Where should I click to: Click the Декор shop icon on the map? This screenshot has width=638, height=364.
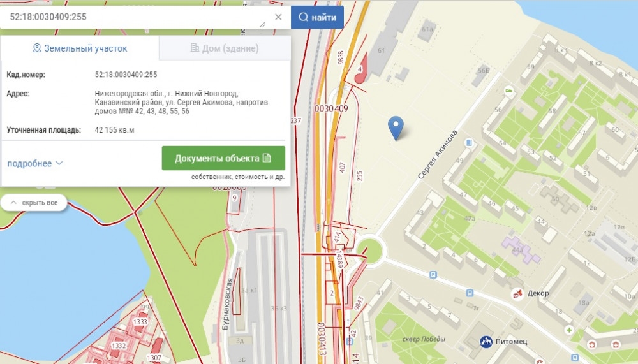pos(518,294)
